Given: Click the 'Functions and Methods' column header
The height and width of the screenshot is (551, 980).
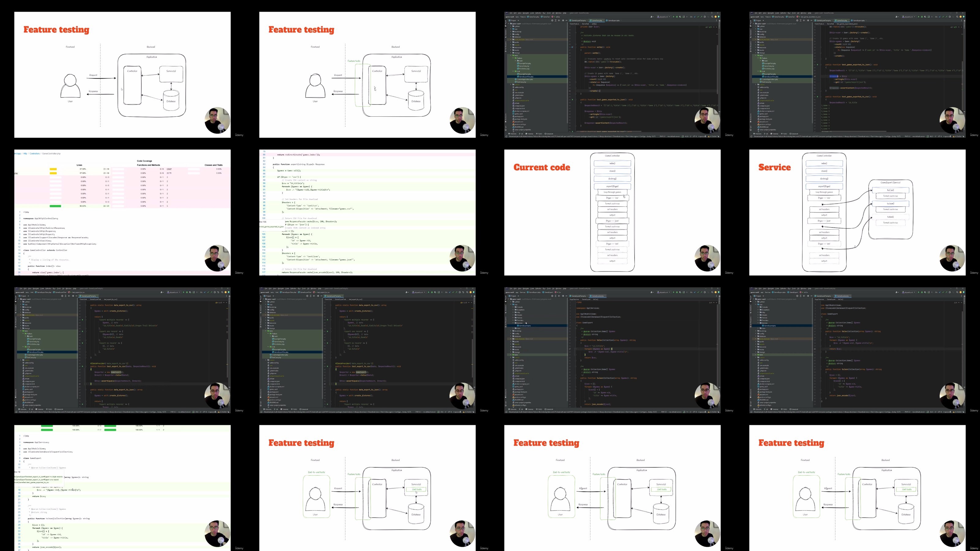Looking at the screenshot, I should (148, 165).
